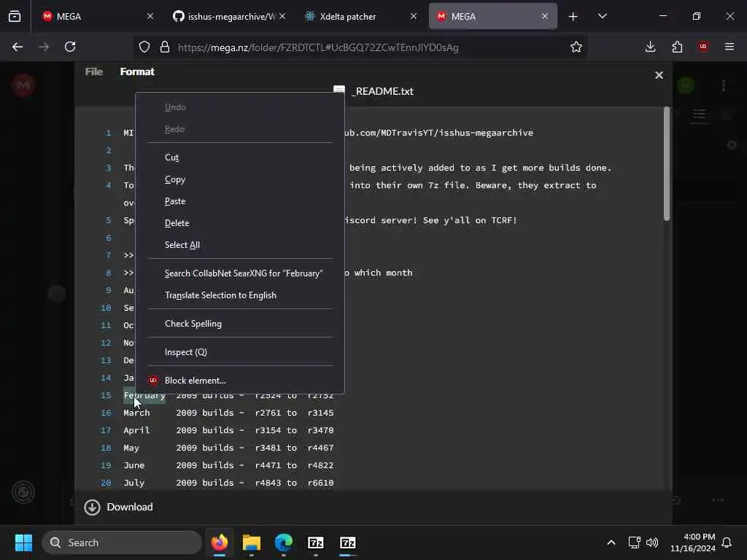Open the notifications bell icon
Screen dimensions: 747x560
point(727,542)
